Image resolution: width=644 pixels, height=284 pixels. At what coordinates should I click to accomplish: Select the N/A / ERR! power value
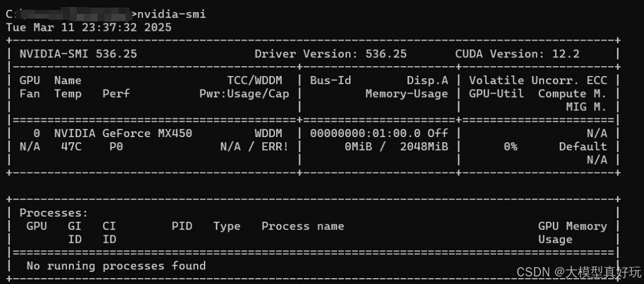255,146
